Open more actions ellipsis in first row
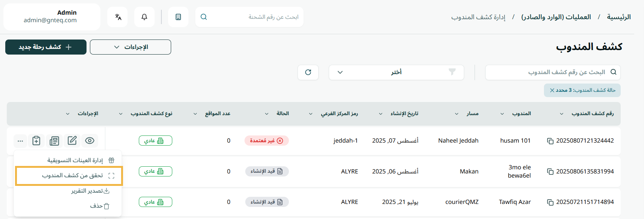This screenshot has height=219, width=644. click(x=20, y=141)
